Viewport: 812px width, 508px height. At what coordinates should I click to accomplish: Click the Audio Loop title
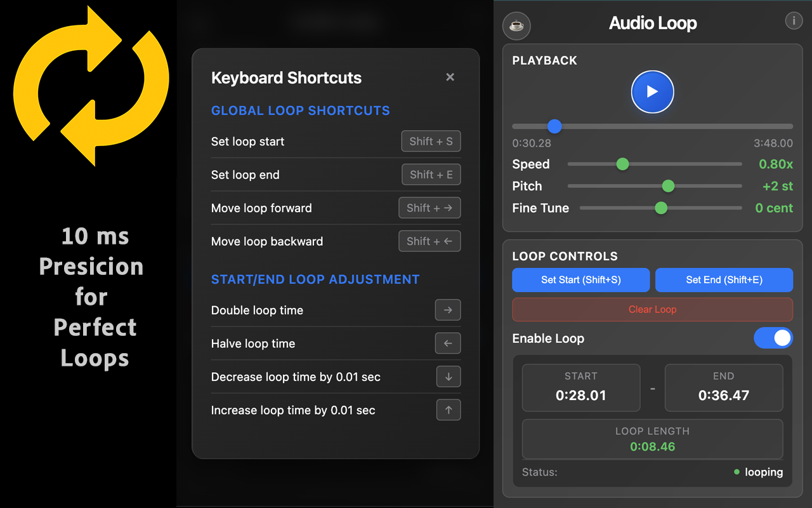[x=653, y=23]
